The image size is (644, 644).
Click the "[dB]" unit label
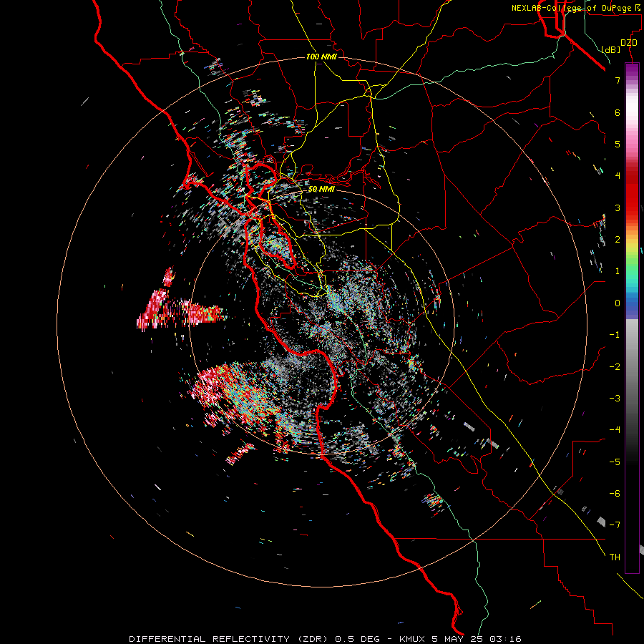pos(611,49)
